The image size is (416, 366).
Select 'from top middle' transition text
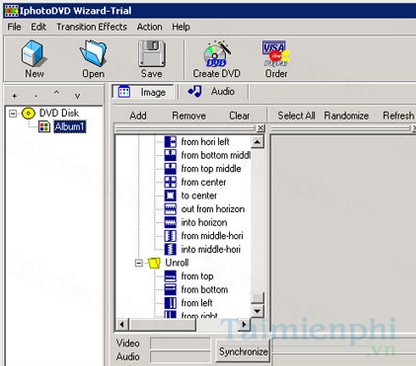pyautogui.click(x=211, y=168)
